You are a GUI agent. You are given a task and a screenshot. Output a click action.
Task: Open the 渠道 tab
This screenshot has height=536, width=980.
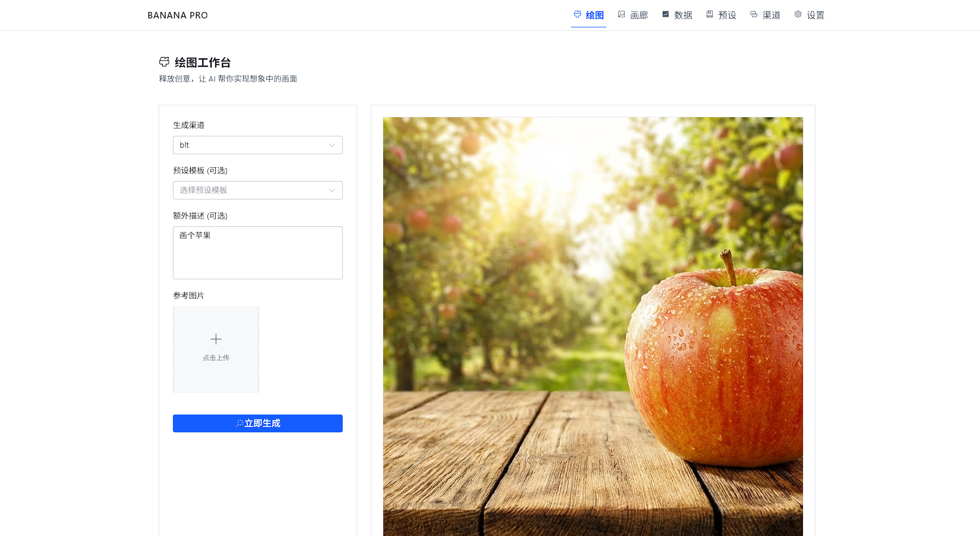click(x=765, y=15)
